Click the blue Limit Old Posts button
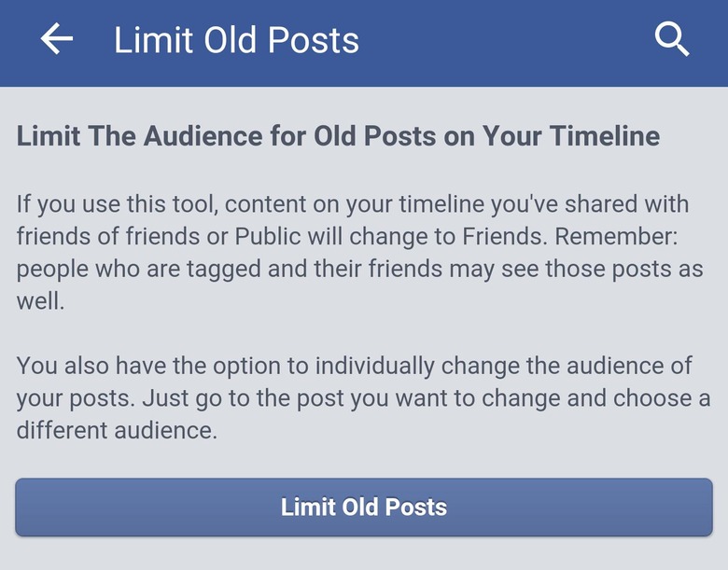 (x=364, y=507)
